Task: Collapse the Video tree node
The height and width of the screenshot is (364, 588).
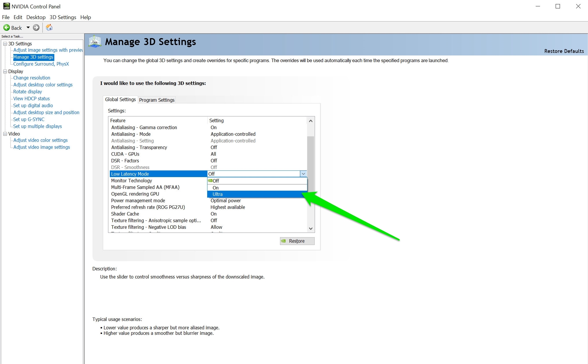Action: [5, 134]
